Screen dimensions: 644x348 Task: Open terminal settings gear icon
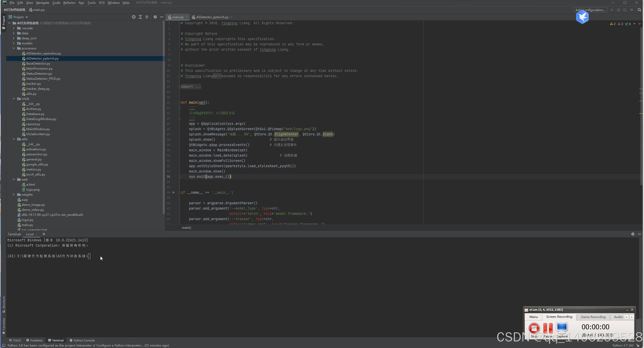click(x=633, y=234)
